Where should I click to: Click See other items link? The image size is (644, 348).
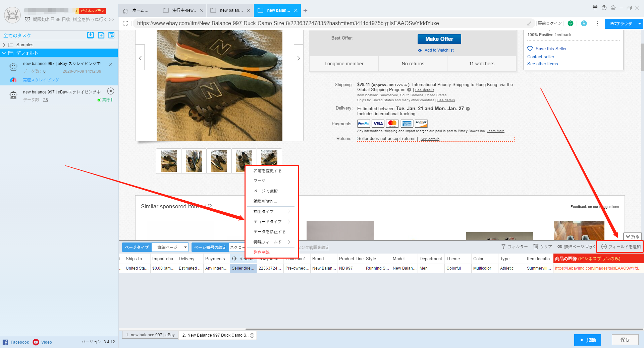click(542, 64)
